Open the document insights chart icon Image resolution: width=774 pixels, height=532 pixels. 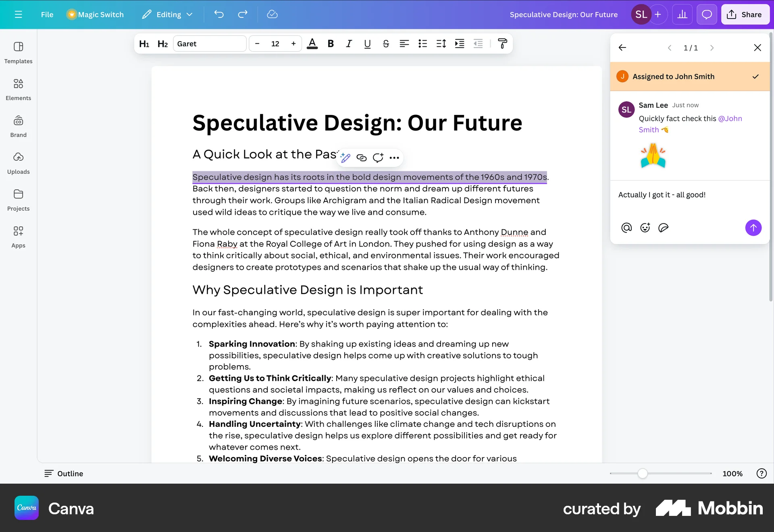(x=682, y=14)
